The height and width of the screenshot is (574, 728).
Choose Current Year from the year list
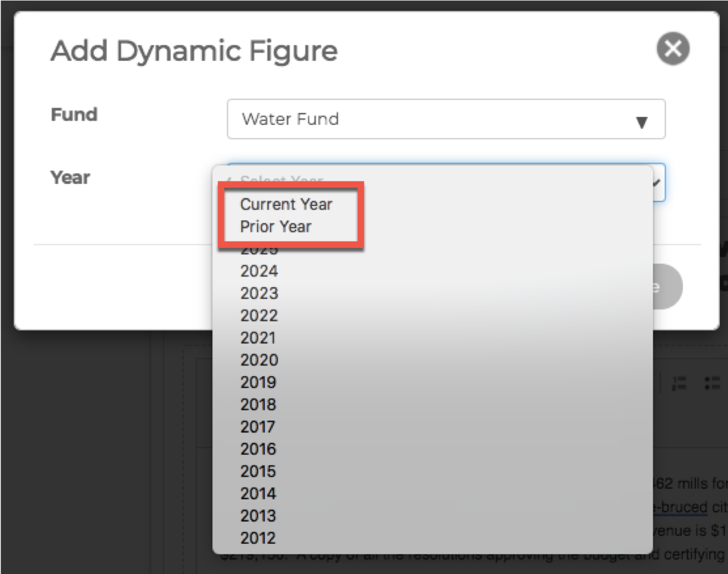[x=286, y=205]
